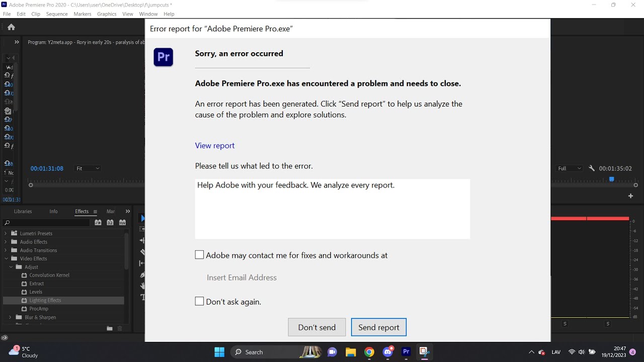Click the Snipping Tool taskbar icon
The image size is (644, 362).
click(424, 352)
